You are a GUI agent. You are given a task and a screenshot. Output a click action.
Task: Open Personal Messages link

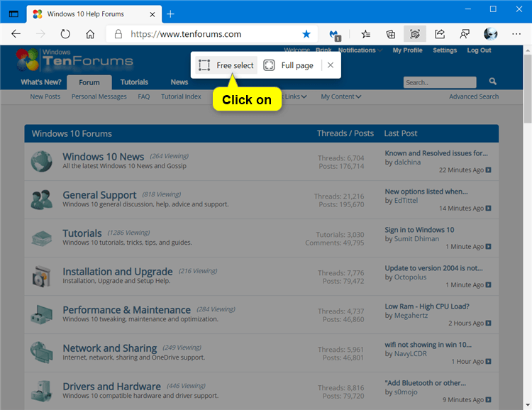99,96
